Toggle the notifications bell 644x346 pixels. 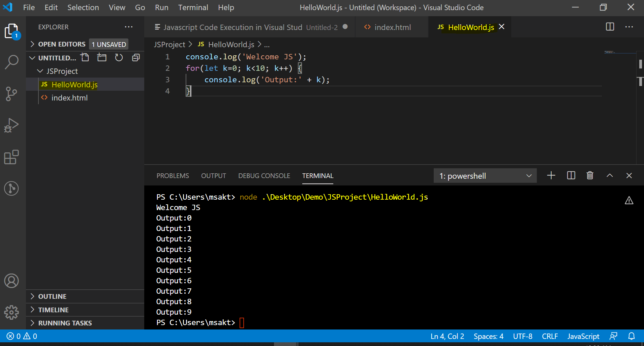coord(632,336)
